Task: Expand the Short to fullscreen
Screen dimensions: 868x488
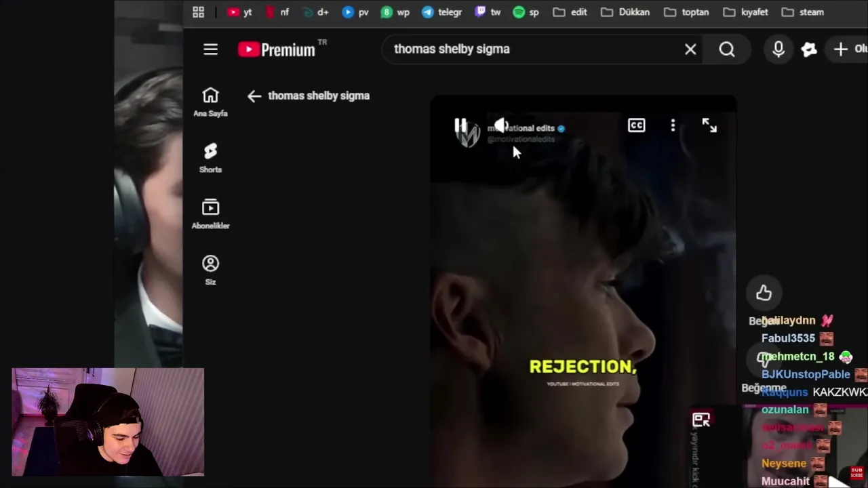Action: 709,125
